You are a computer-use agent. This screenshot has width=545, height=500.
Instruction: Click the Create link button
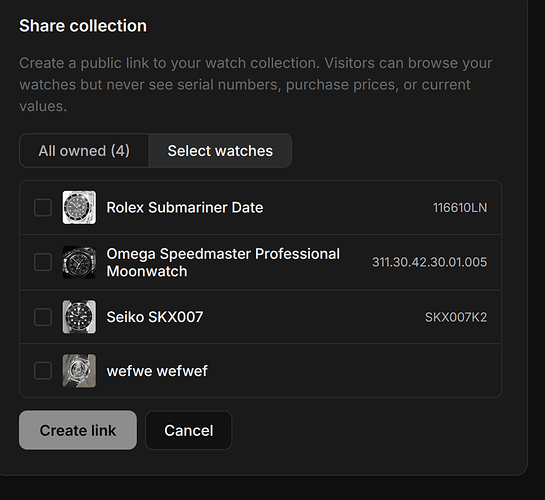coord(78,430)
